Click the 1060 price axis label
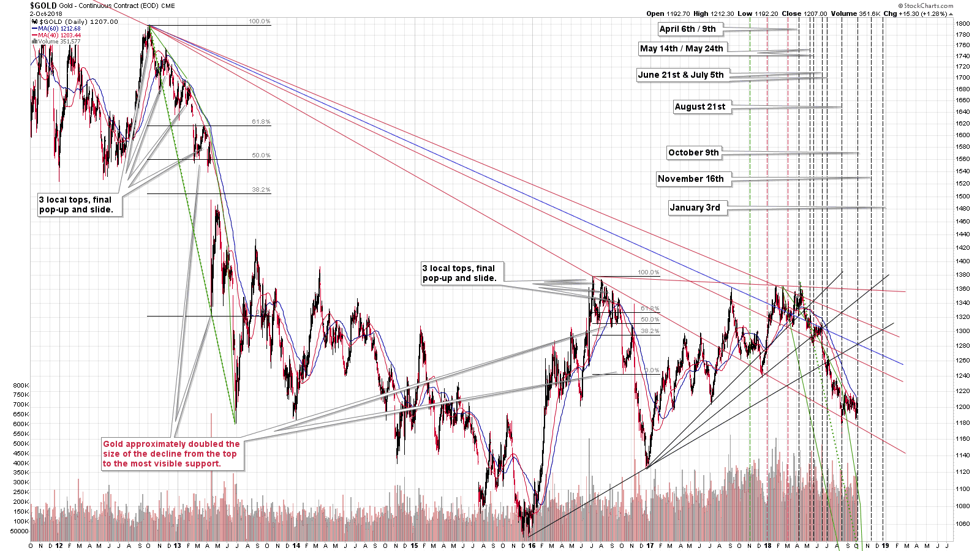This screenshot has height=551, width=980. point(962,524)
